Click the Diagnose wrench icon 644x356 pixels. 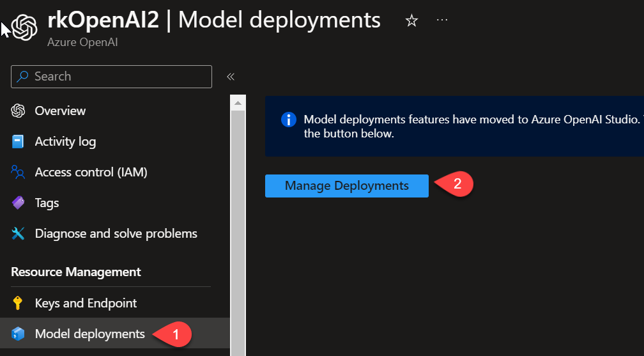(18, 234)
